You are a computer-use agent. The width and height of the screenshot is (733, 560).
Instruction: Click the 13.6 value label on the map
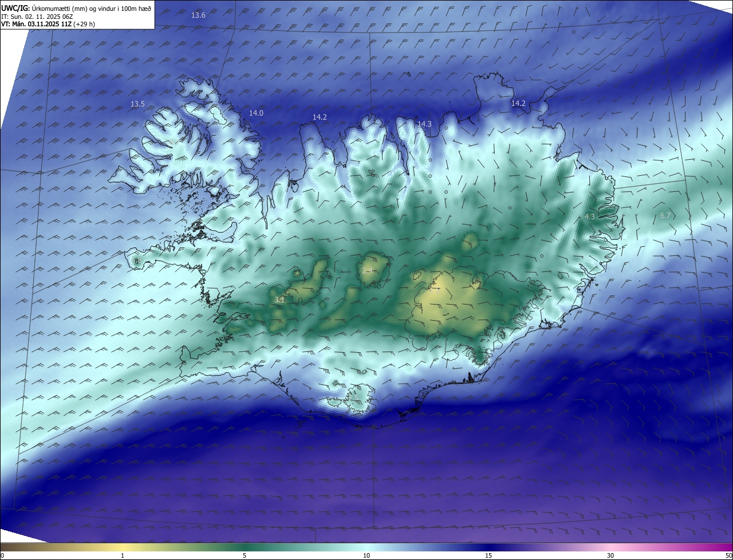point(198,15)
